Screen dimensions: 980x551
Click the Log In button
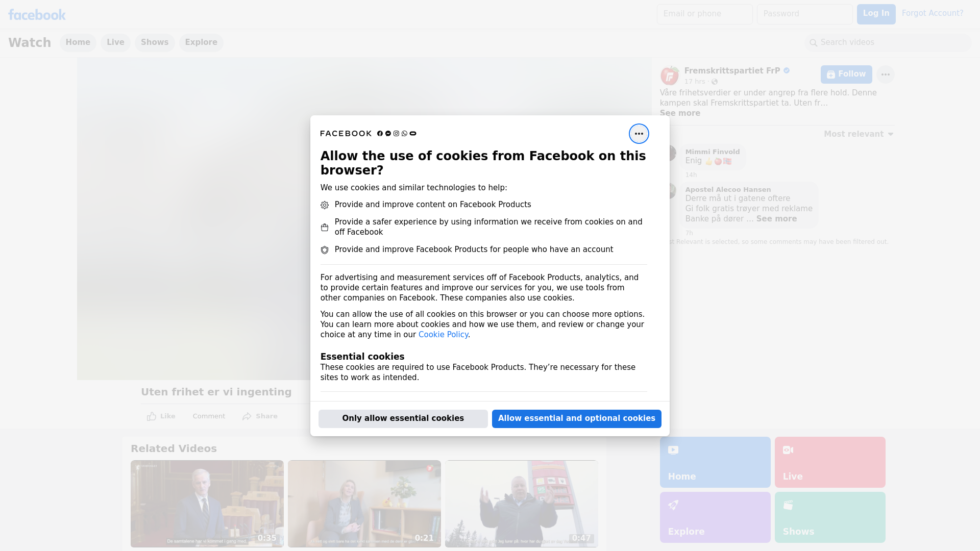876,14
